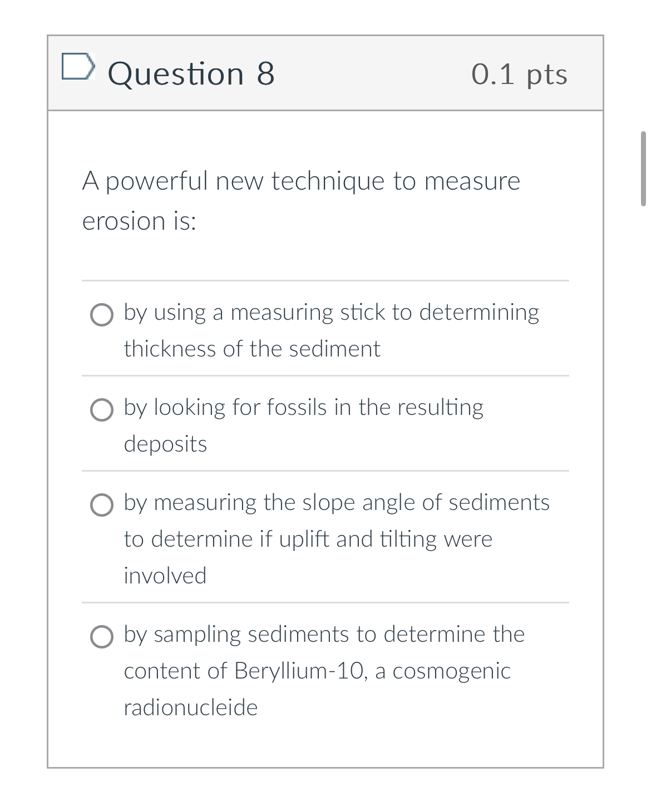
Task: Click the Question 8 heading
Action: pyautogui.click(x=192, y=73)
